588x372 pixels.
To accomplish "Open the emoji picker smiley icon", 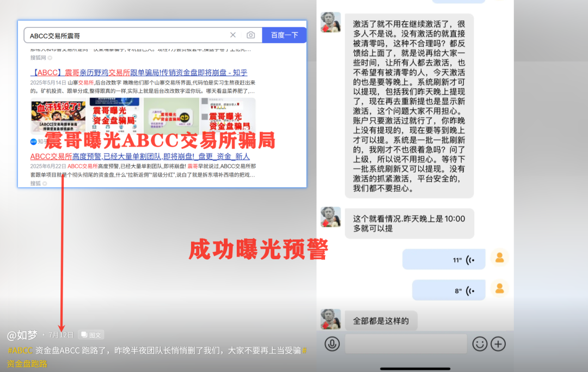I will 480,344.
